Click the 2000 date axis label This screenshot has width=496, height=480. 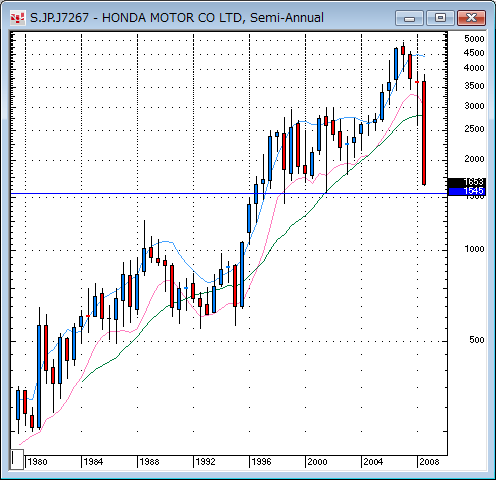[317, 462]
